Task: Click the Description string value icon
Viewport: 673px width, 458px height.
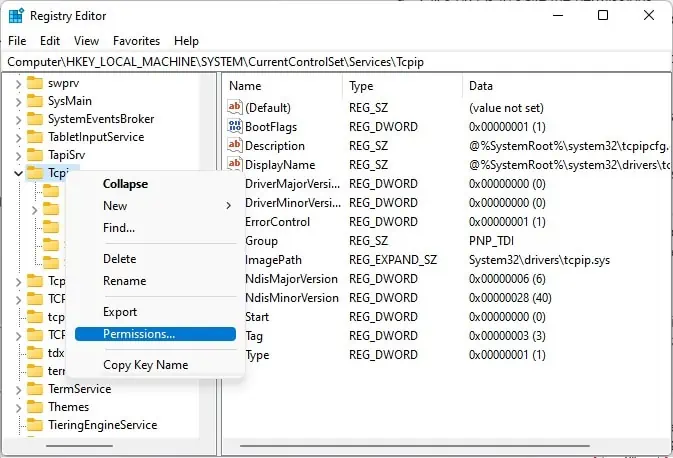Action: [235, 145]
